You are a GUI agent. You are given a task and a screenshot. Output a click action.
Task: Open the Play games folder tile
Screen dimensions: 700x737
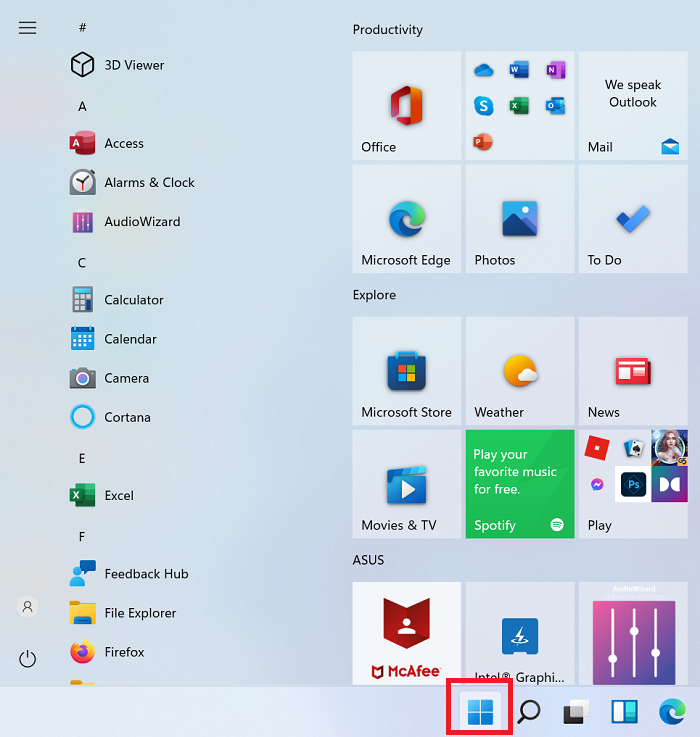(633, 484)
